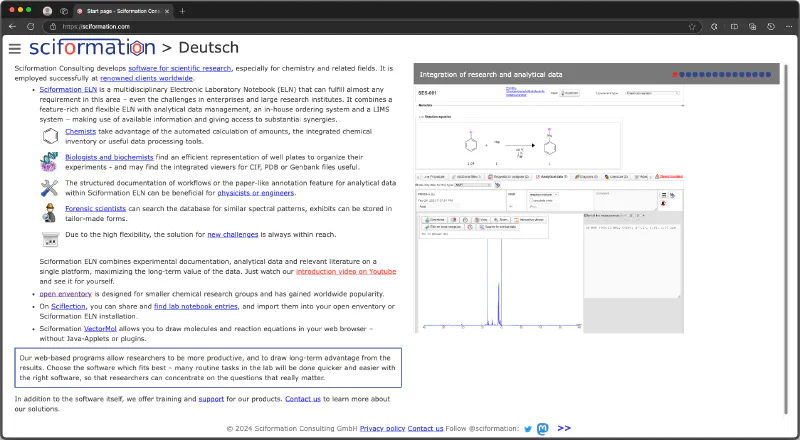Open a new tab with the plus button
This screenshot has height=440, width=800.
182,11
